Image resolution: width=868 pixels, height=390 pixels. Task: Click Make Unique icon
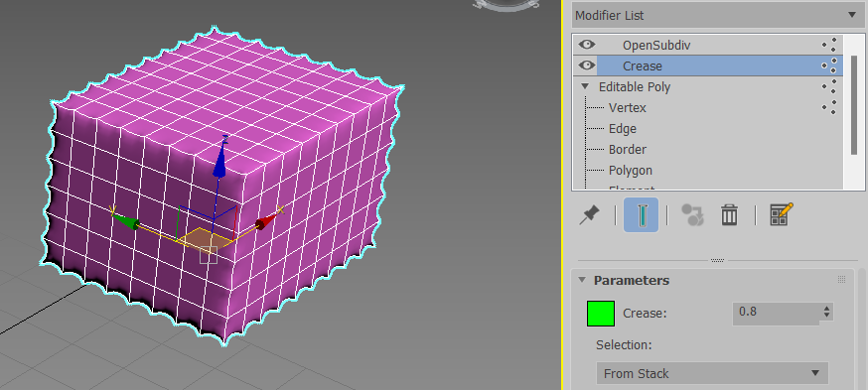coord(692,214)
